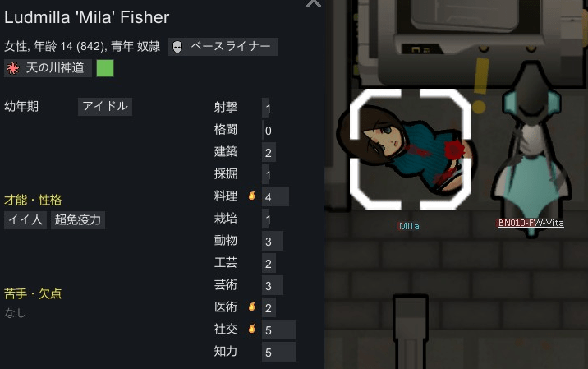Click the 社交 skill bar showing 5
This screenshot has height=369, width=588.
278,330
